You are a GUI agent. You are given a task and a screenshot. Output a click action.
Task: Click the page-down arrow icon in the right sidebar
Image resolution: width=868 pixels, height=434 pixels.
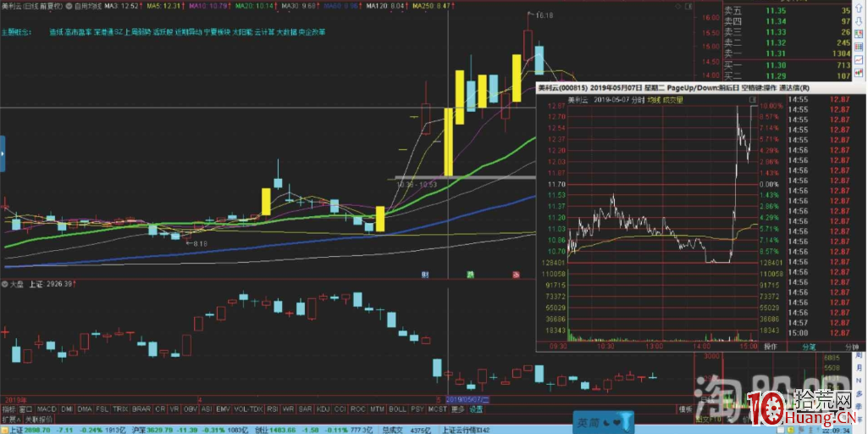[x=859, y=21]
